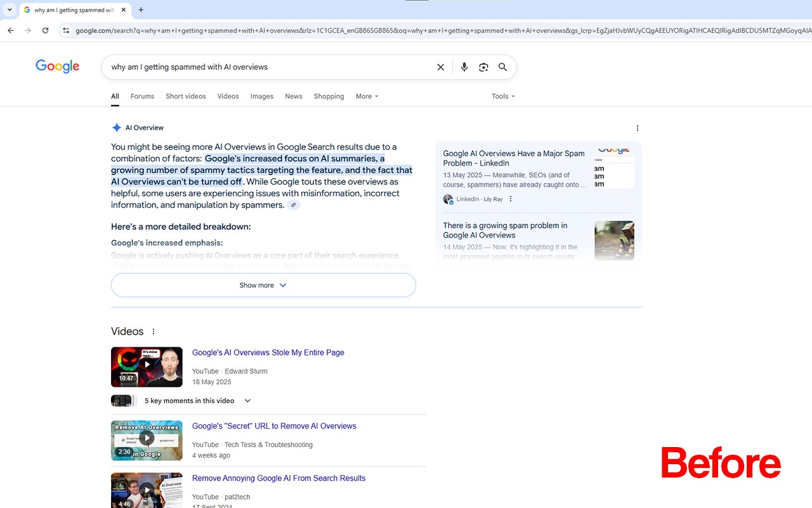
Task: Switch to Images tab
Action: (x=262, y=97)
